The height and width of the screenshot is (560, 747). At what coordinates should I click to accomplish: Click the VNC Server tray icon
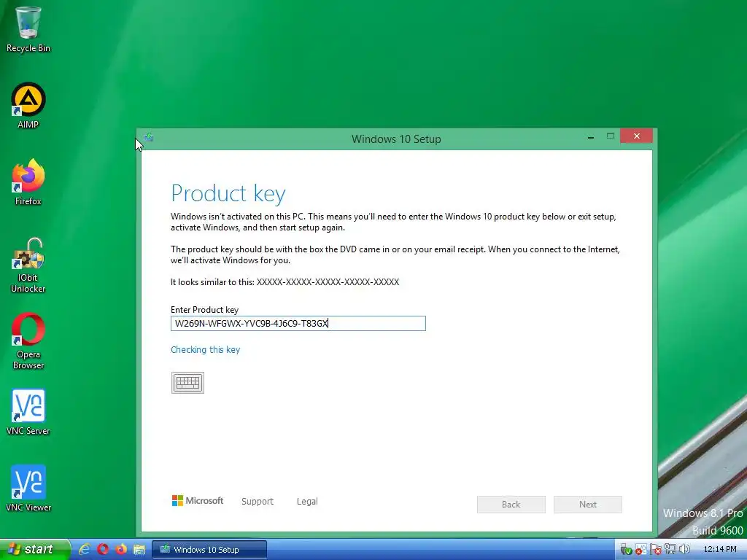click(640, 550)
